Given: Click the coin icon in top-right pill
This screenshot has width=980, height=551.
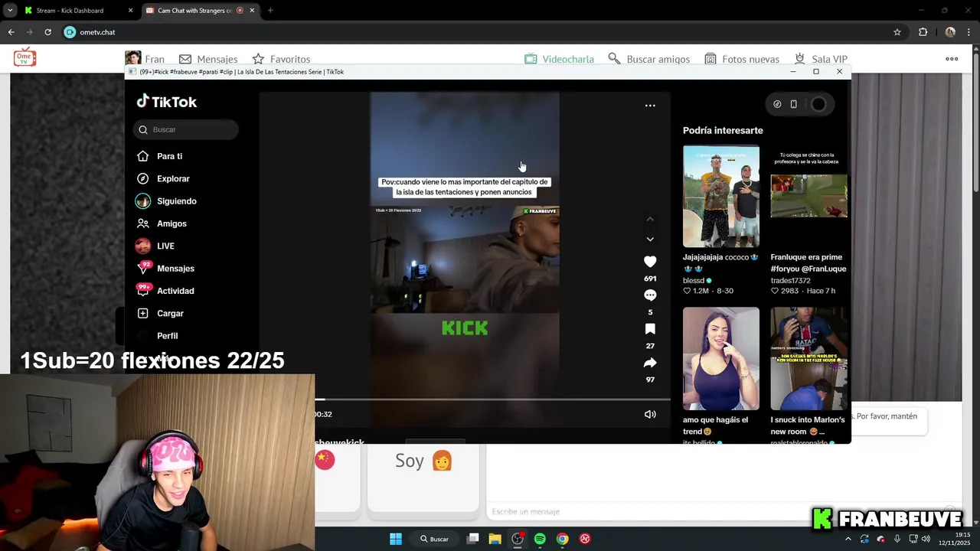Looking at the screenshot, I should coord(777,104).
